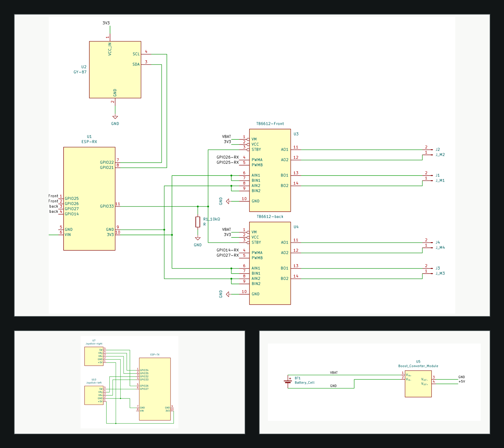
Task: Select the ESP-TX module in the joystick schematic
Action: tap(155, 389)
